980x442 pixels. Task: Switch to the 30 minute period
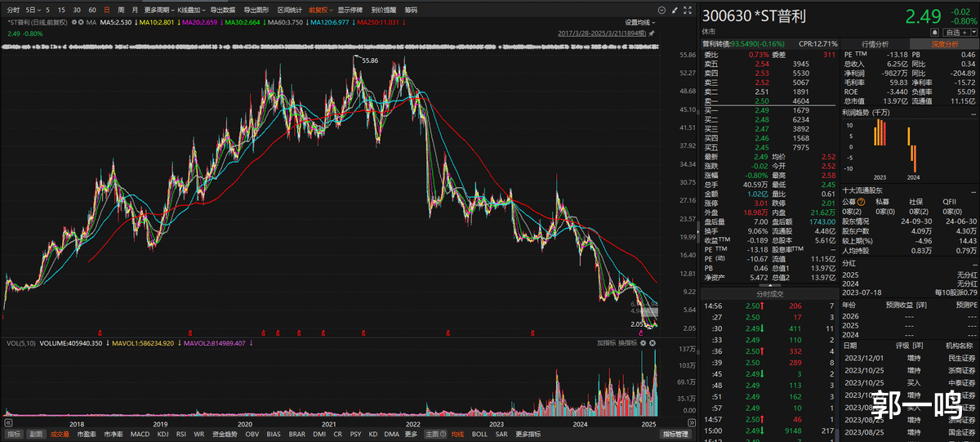coord(77,10)
